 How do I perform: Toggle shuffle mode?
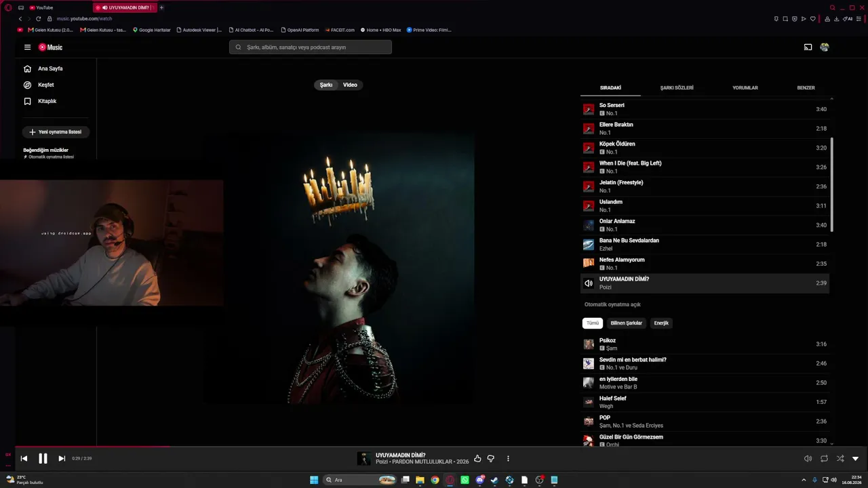click(x=840, y=459)
